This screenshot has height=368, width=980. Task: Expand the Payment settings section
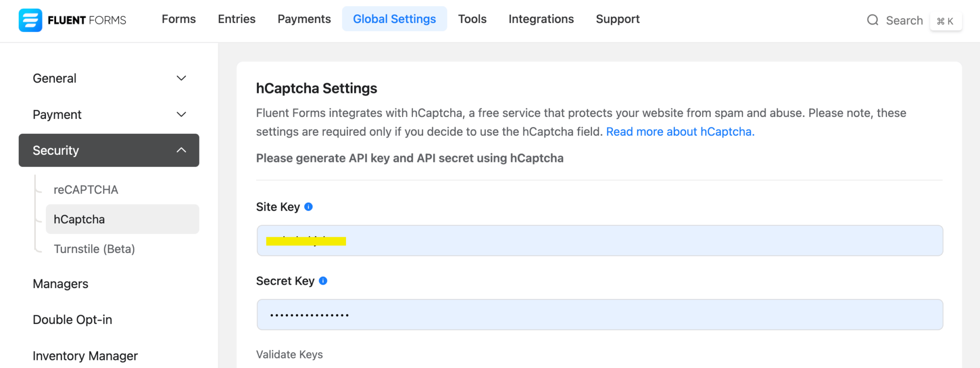(109, 115)
